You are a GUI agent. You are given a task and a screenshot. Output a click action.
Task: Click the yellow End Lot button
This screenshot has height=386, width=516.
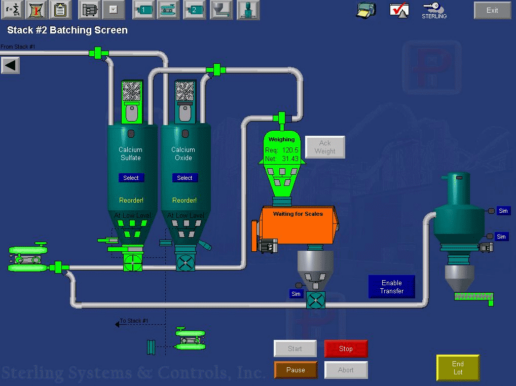pyautogui.click(x=458, y=368)
